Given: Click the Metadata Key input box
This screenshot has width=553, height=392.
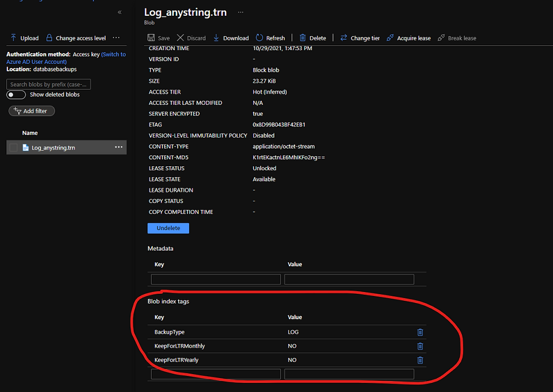Looking at the screenshot, I should 216,279.
